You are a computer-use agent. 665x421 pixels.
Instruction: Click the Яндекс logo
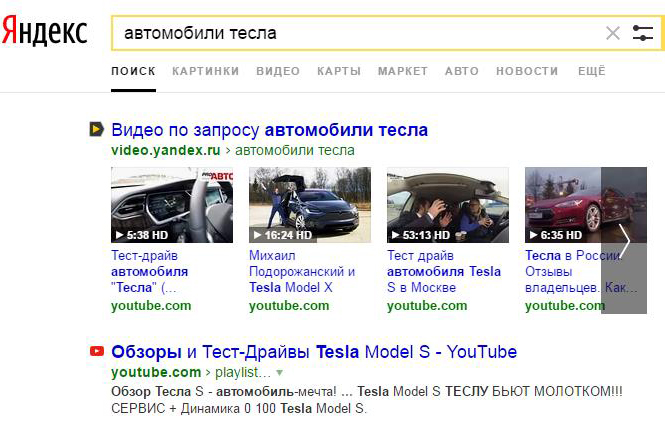(45, 31)
